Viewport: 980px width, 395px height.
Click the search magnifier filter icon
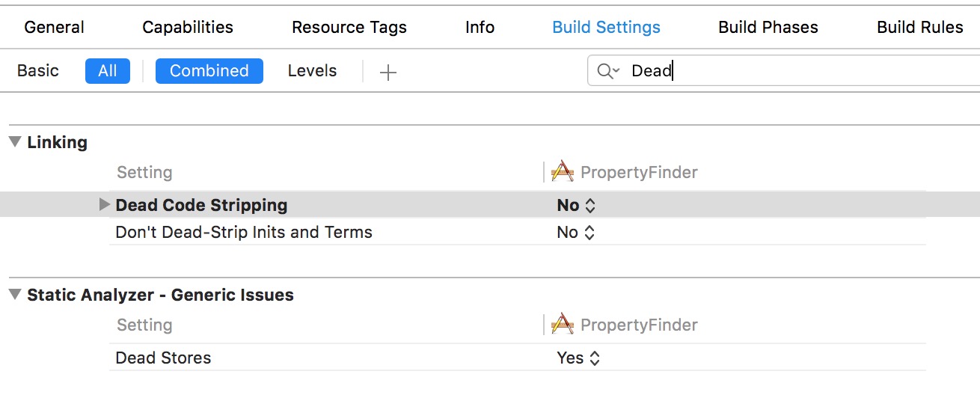click(607, 71)
